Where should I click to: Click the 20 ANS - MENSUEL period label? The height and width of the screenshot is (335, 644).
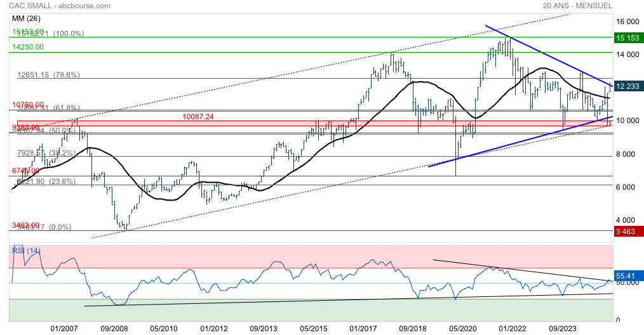tap(577, 6)
